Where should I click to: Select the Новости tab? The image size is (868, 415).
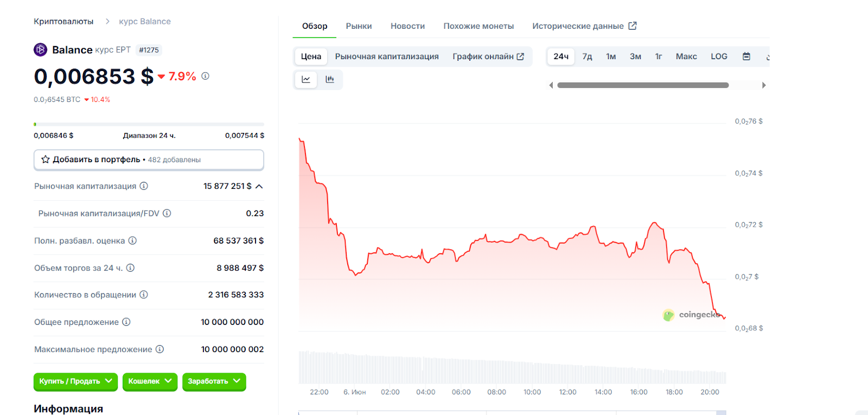pyautogui.click(x=408, y=26)
